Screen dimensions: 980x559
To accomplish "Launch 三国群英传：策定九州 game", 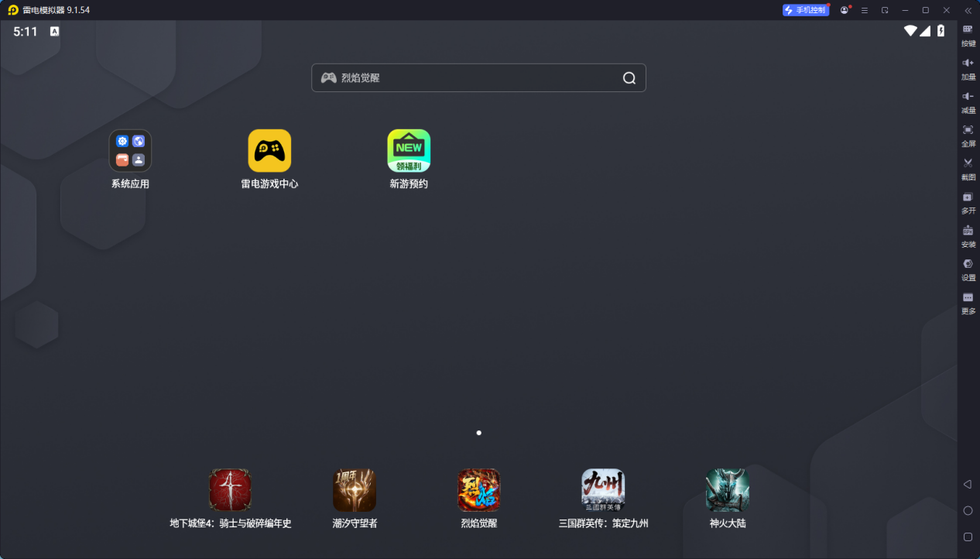I will point(604,490).
